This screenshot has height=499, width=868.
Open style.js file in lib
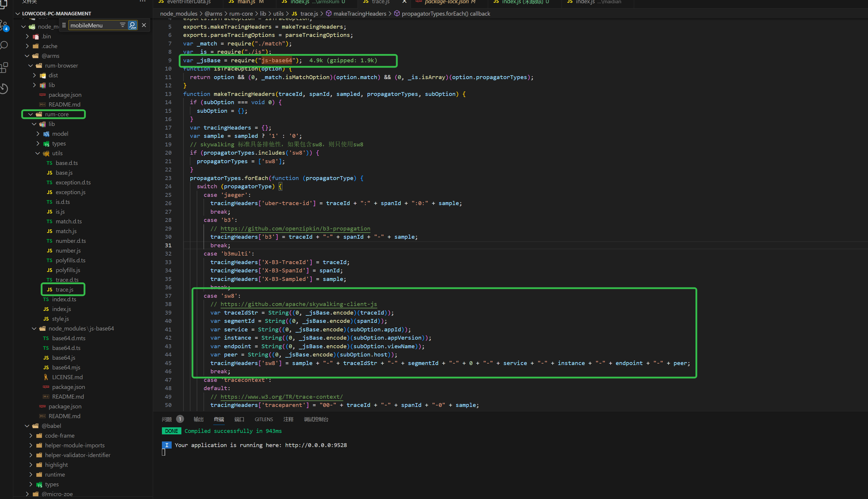60,319
